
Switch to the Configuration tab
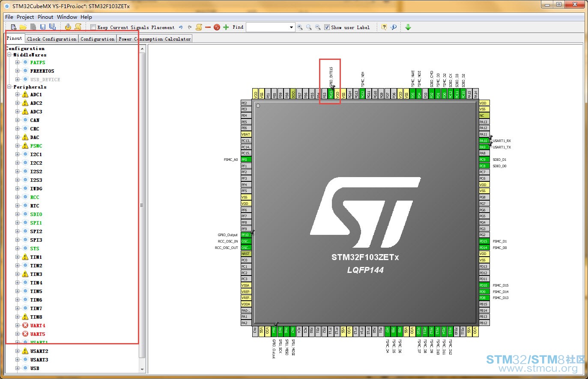[98, 39]
